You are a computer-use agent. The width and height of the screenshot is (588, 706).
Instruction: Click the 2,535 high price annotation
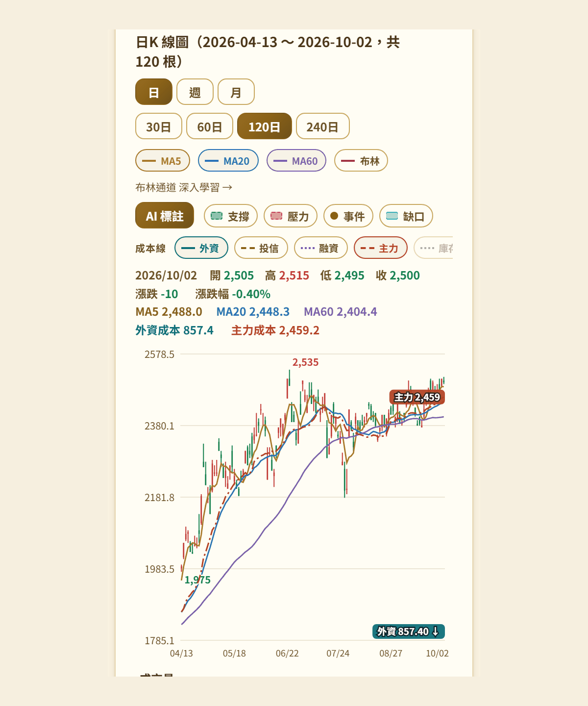point(305,362)
